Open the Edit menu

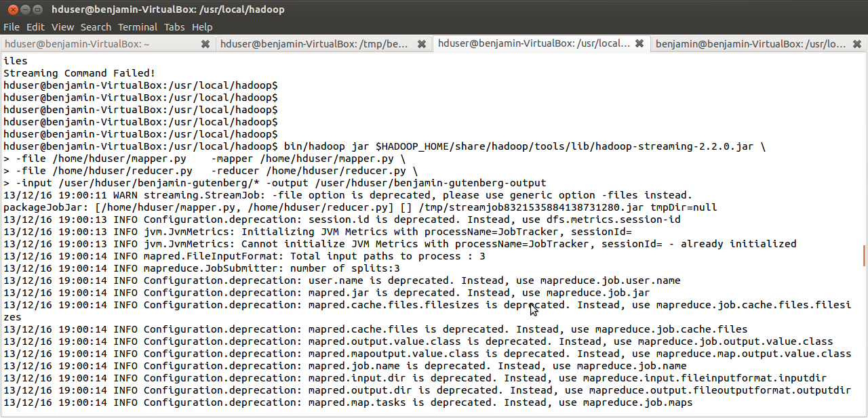[x=35, y=27]
